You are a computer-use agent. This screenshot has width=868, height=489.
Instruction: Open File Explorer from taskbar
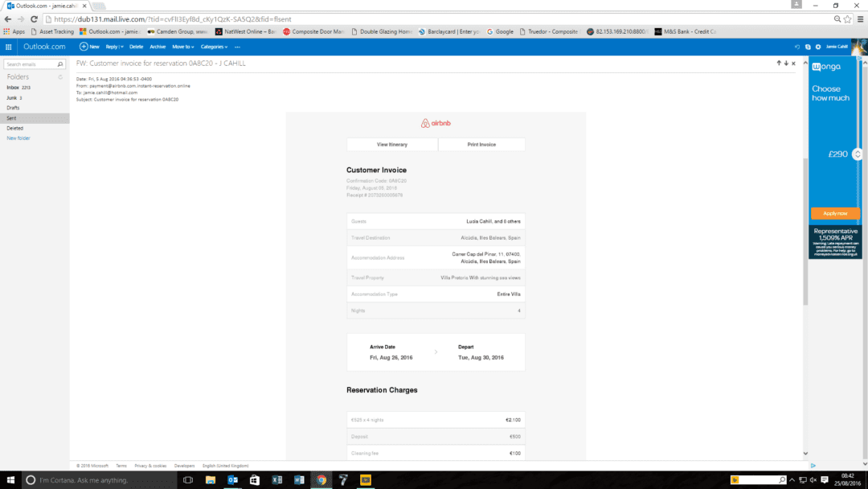[x=211, y=480]
